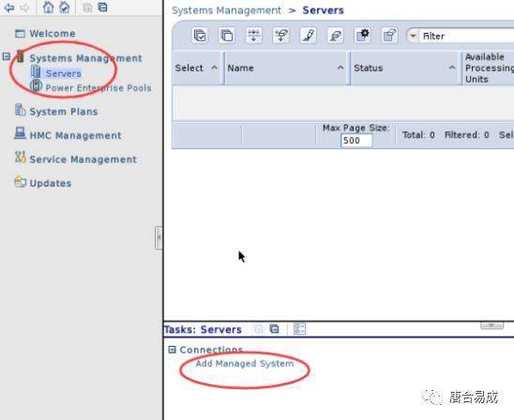Open HMC Management in navigation pane
514x420 pixels.
(x=75, y=135)
